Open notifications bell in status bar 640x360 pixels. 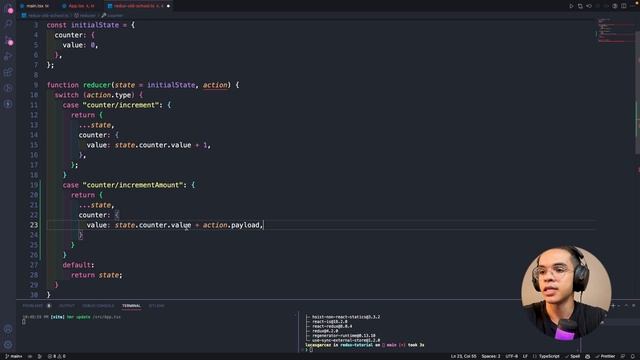pyautogui.click(x=633, y=356)
